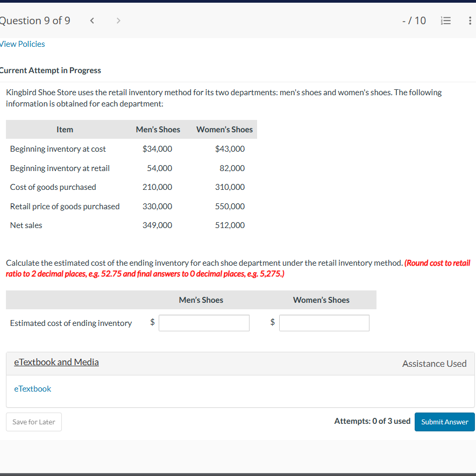The height and width of the screenshot is (476, 476).
Task: Click the Item column header
Action: click(x=65, y=130)
